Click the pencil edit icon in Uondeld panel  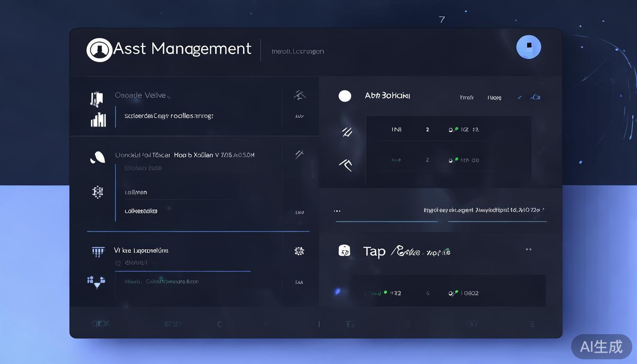pos(299,154)
